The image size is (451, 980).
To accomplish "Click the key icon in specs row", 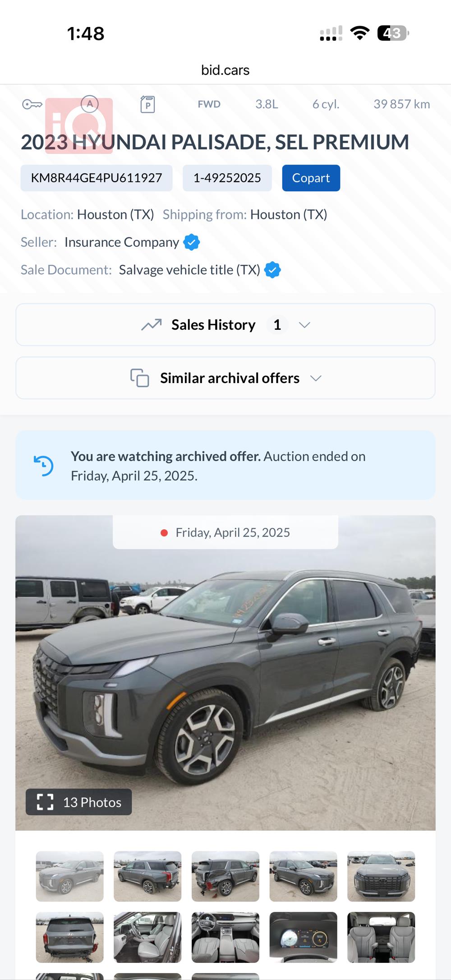I will pos(32,105).
